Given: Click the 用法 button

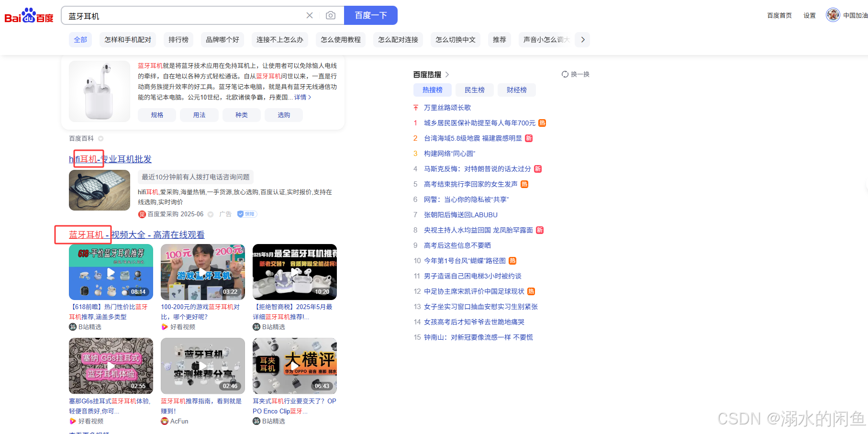Looking at the screenshot, I should [199, 115].
